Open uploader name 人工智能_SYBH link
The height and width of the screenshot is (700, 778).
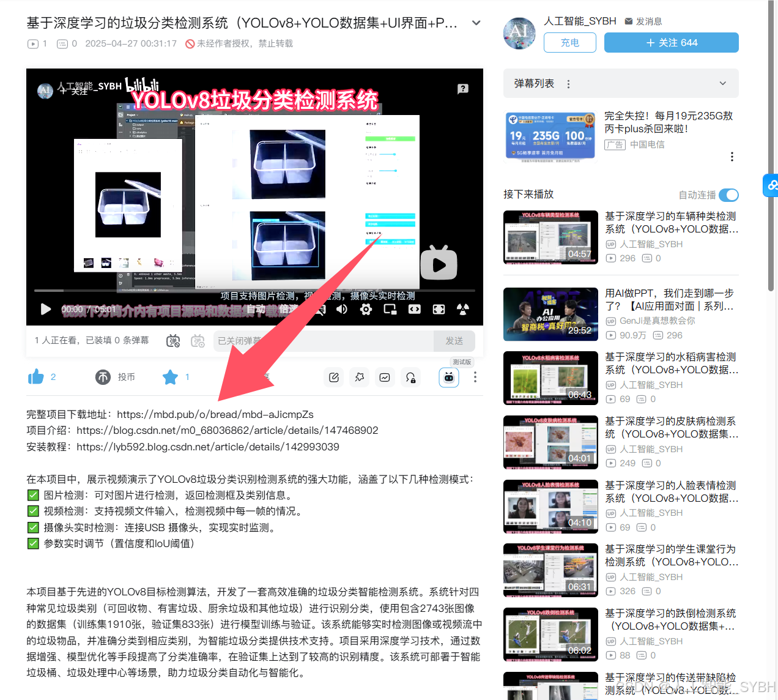580,21
